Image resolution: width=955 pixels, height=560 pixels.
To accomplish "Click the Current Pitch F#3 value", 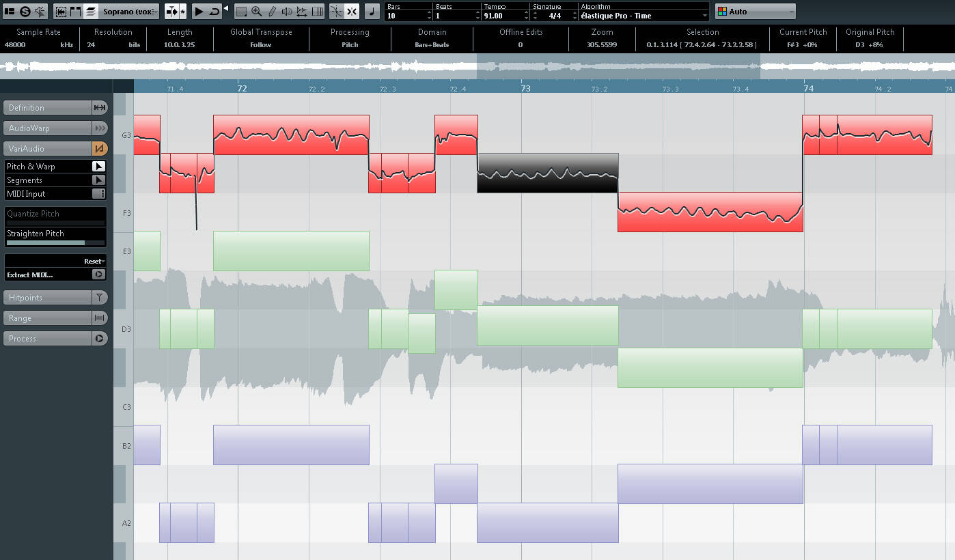I will pyautogui.click(x=803, y=44).
